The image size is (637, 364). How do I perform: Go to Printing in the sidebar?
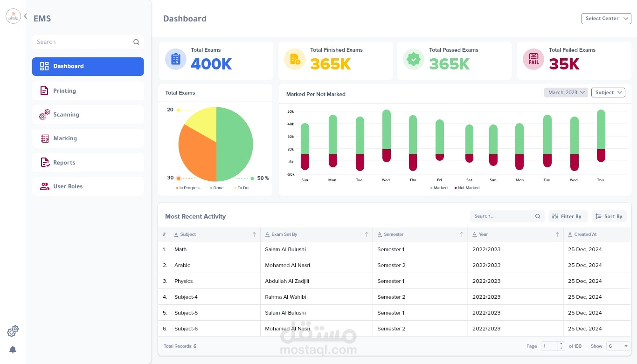(x=88, y=91)
